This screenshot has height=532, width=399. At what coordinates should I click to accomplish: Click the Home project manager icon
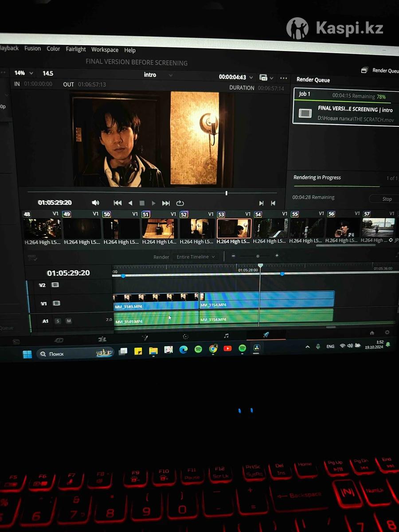pos(372,333)
